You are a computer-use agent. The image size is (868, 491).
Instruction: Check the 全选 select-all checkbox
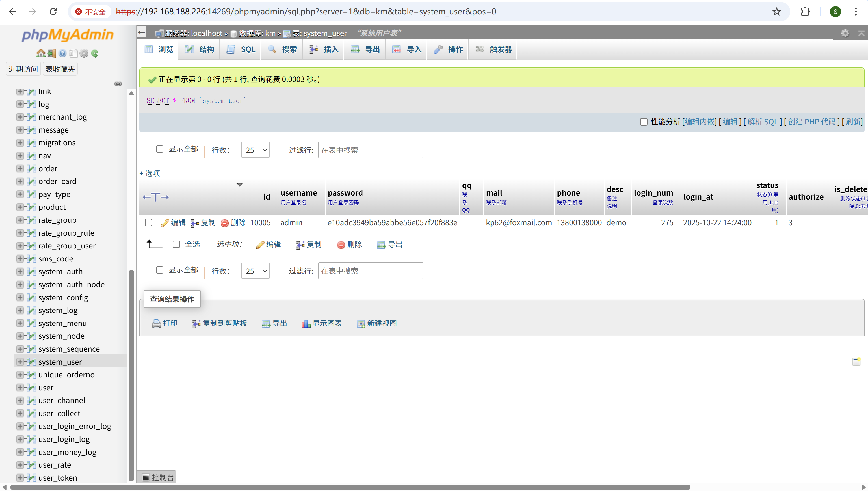tap(176, 244)
